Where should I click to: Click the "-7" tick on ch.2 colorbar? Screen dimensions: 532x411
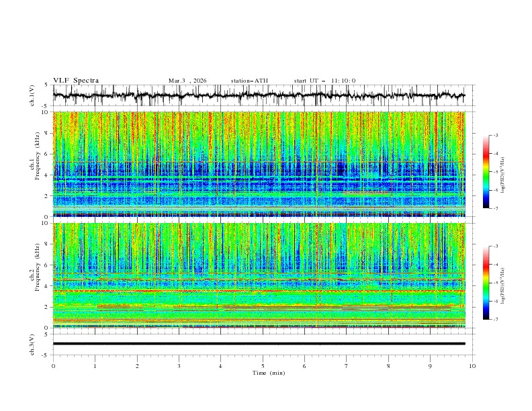coord(496,320)
